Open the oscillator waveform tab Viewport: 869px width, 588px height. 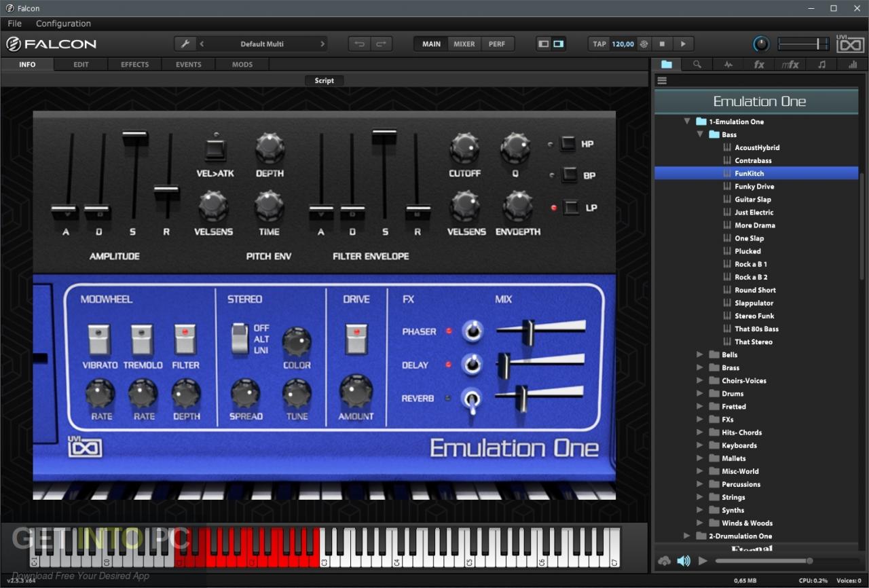pos(728,65)
